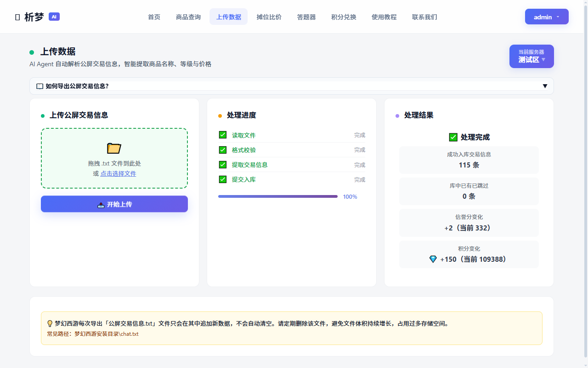Click the 完成 status beside 读取文件
Image resolution: width=588 pixels, height=368 pixels.
(360, 135)
